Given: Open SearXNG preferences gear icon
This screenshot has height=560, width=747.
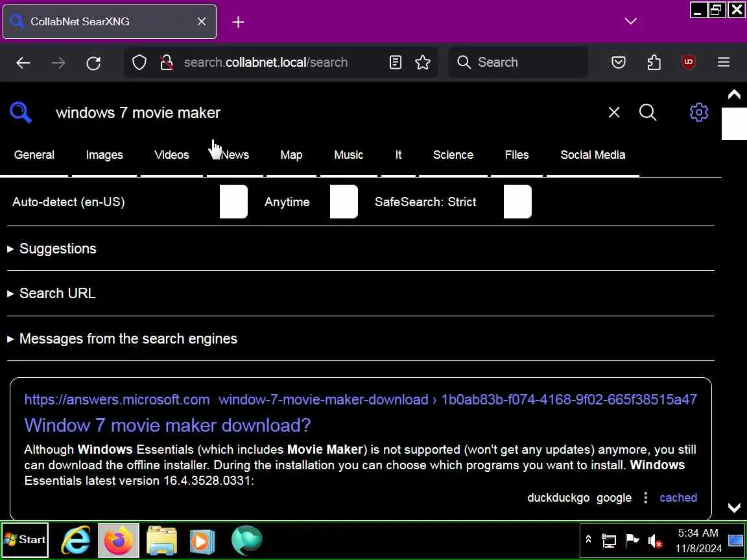Looking at the screenshot, I should [698, 112].
